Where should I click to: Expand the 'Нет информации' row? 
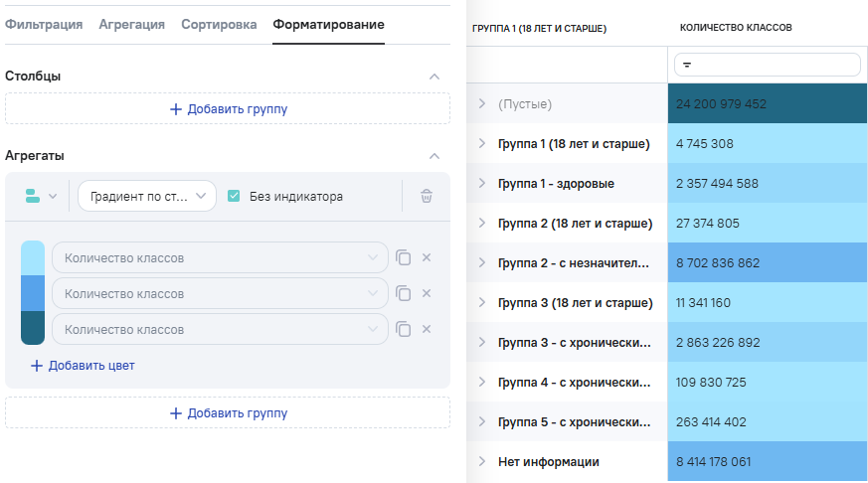pos(482,462)
